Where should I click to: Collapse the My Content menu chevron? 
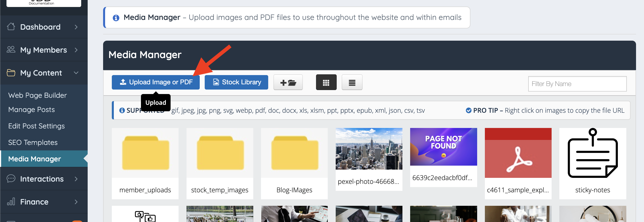coord(76,73)
